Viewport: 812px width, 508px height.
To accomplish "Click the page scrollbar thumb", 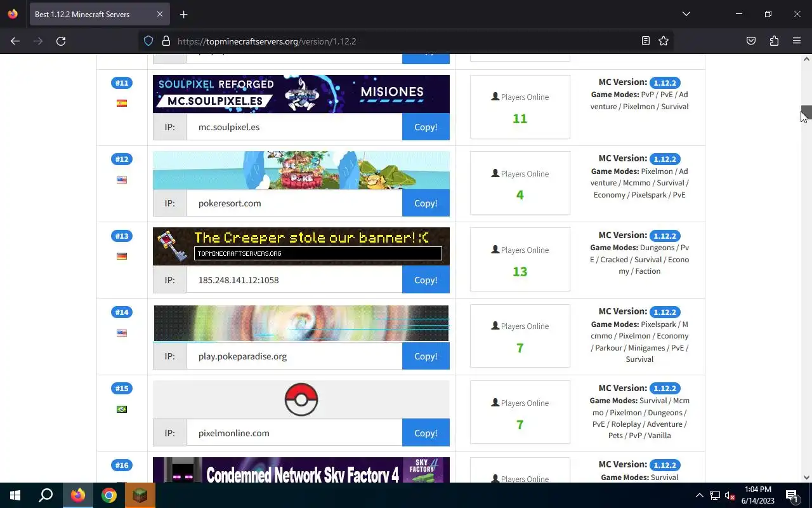I will click(806, 113).
